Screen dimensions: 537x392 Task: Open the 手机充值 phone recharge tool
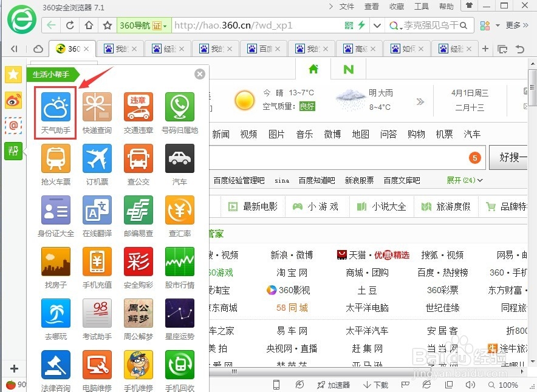tap(97, 268)
